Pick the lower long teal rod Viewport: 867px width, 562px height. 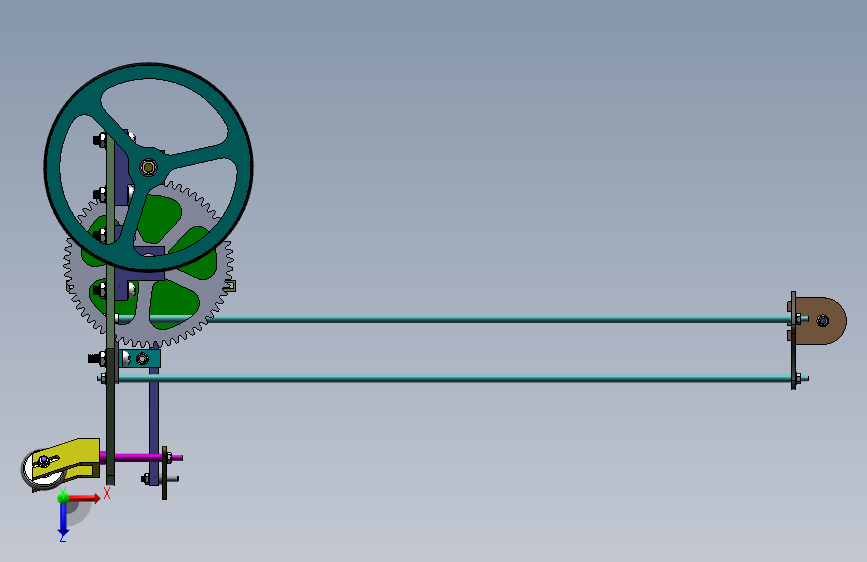click(x=453, y=378)
